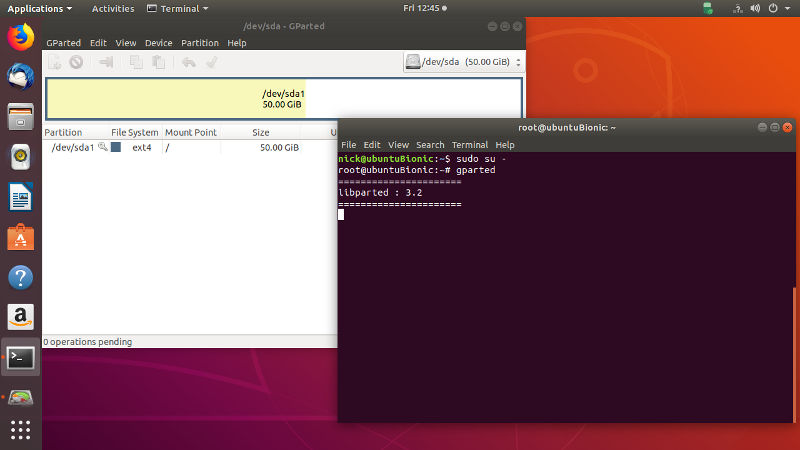Open Rhythmbox music player from the dock

click(x=20, y=157)
